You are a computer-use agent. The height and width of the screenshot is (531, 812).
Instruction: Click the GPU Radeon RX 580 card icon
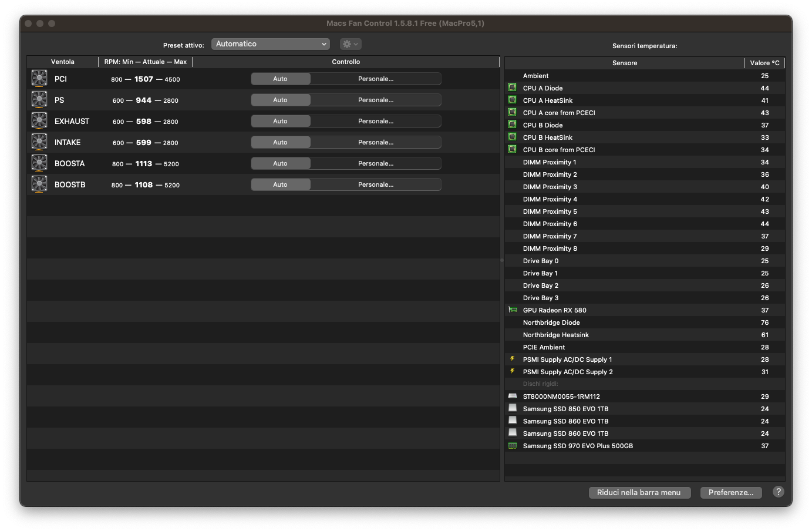click(x=513, y=310)
